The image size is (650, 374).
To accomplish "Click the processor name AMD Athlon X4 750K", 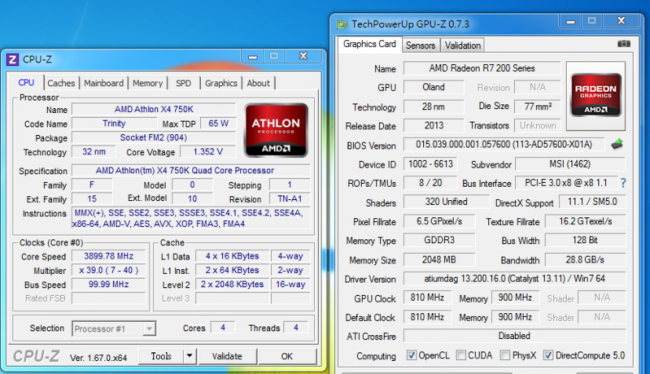I will [x=154, y=109].
